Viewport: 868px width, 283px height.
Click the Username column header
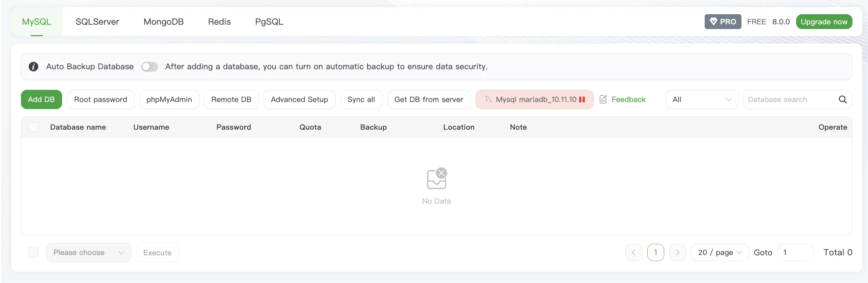click(151, 127)
